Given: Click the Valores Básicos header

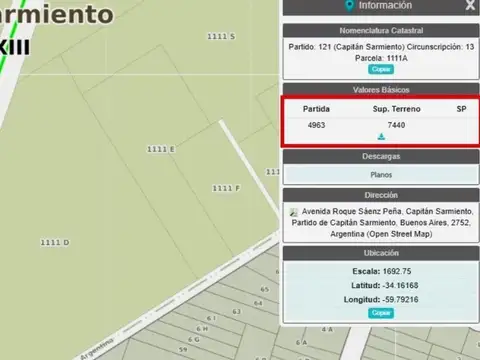Looking at the screenshot, I should tap(381, 90).
